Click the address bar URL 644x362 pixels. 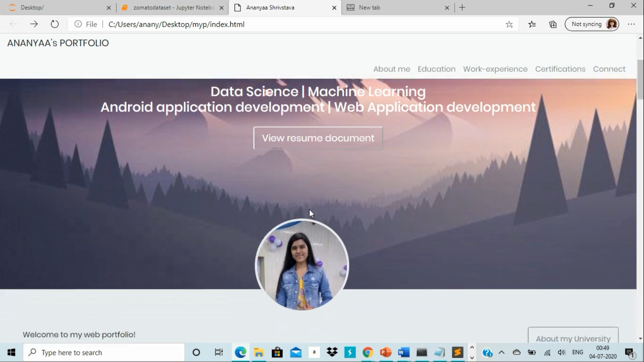coord(176,25)
